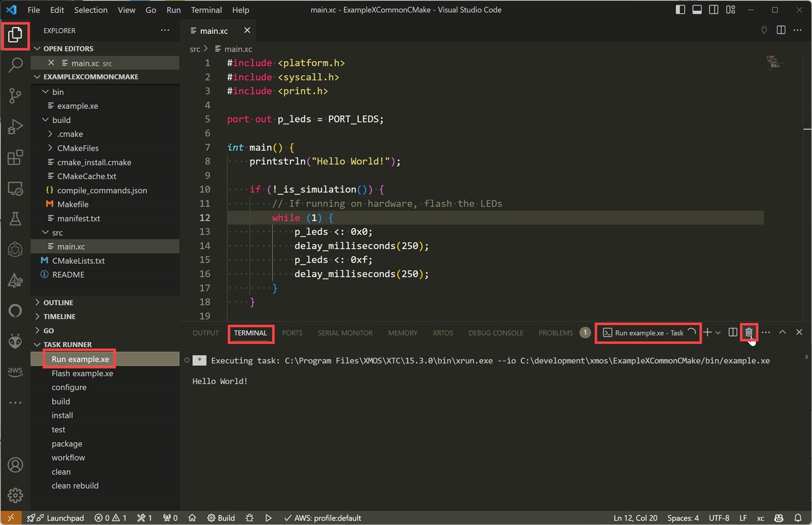This screenshot has width=812, height=525.
Task: Open the Terminal menu
Action: [x=206, y=10]
